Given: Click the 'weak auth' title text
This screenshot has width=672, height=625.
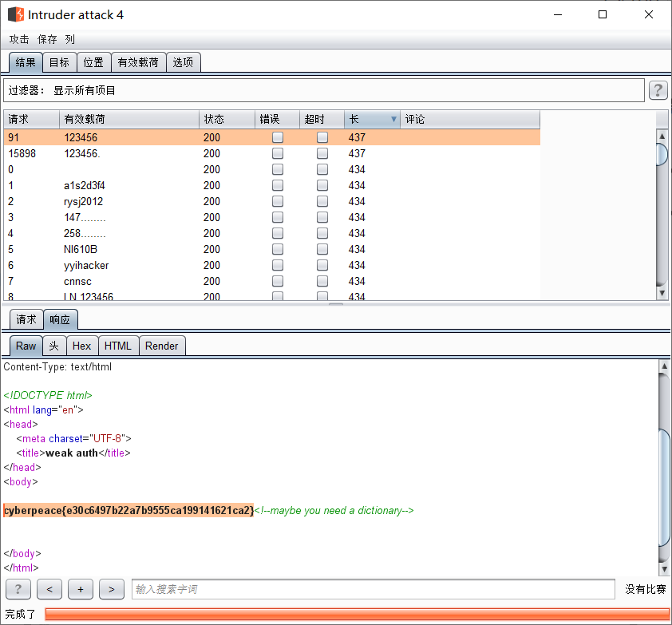Looking at the screenshot, I should 72,453.
